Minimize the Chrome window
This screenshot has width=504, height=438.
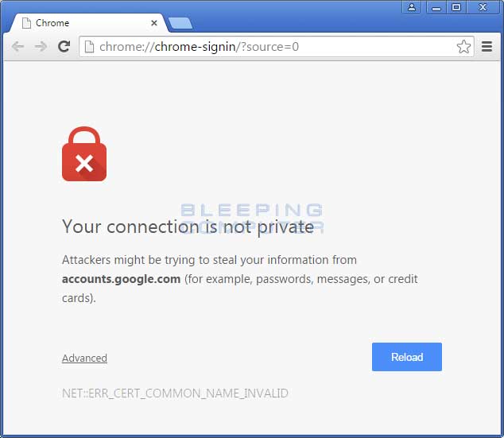(436, 7)
